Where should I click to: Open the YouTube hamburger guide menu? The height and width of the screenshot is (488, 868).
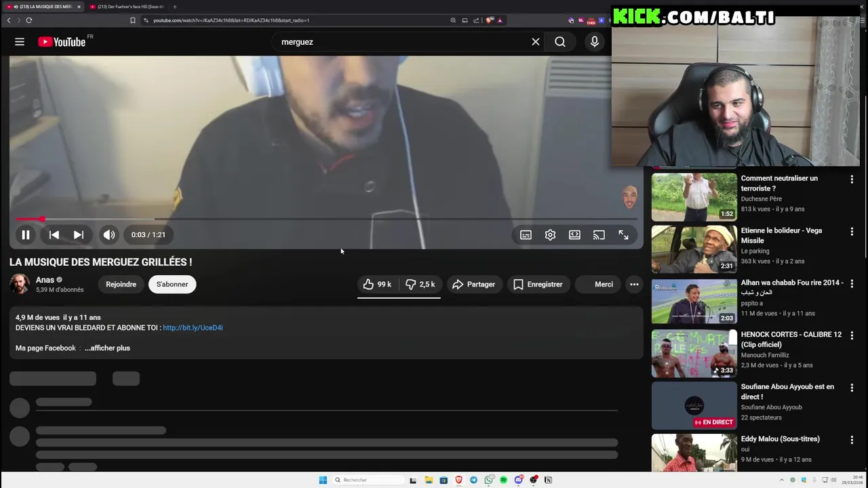pos(20,42)
